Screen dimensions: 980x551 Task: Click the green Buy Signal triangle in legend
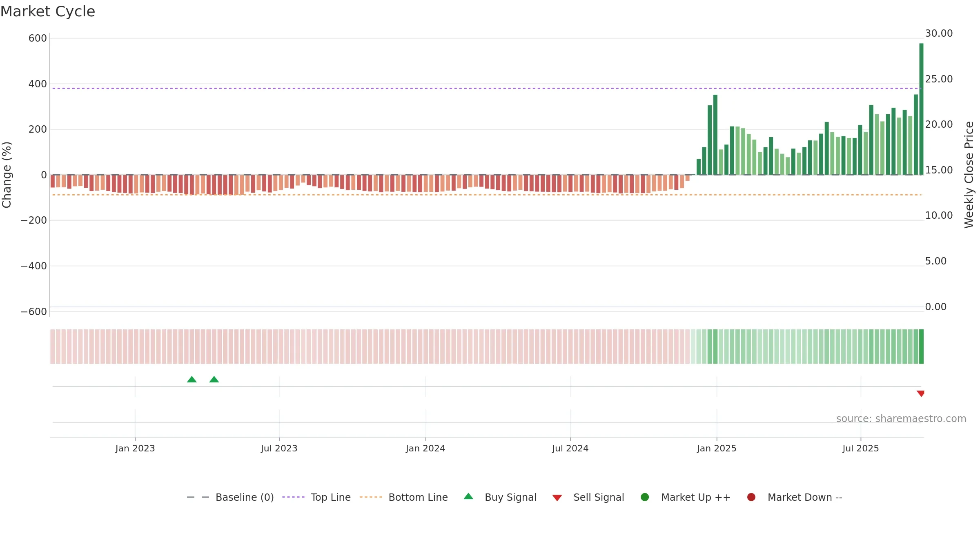pyautogui.click(x=468, y=496)
